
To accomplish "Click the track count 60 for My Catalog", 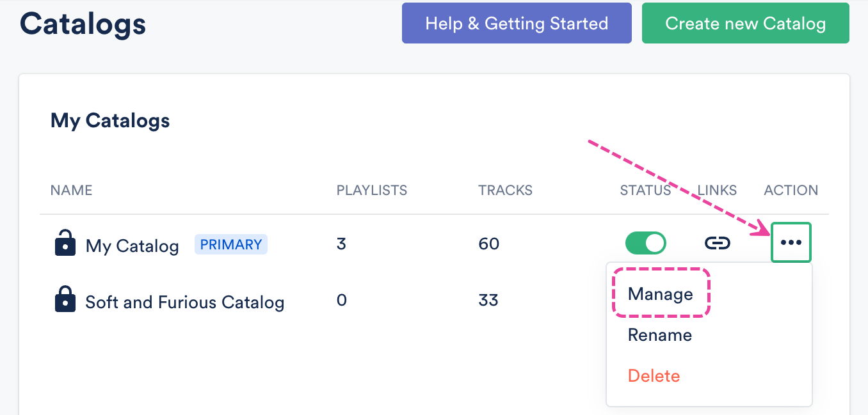I will (x=489, y=244).
